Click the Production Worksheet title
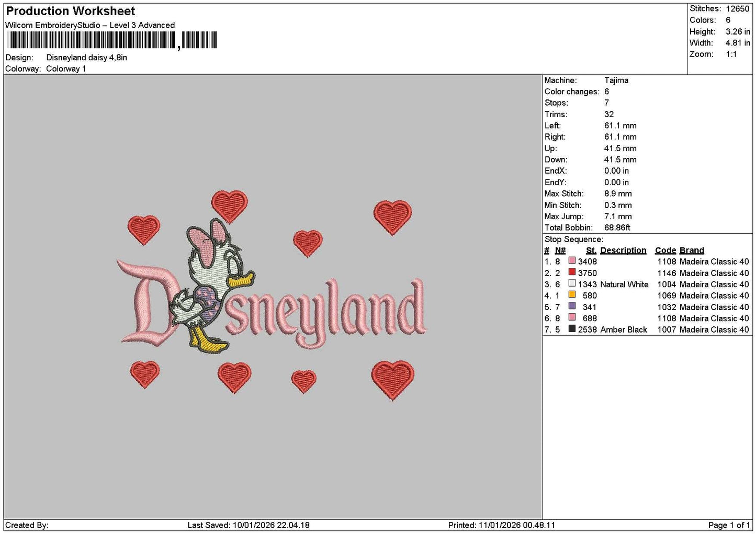Screen dimensions: 756x534 pyautogui.click(x=70, y=11)
